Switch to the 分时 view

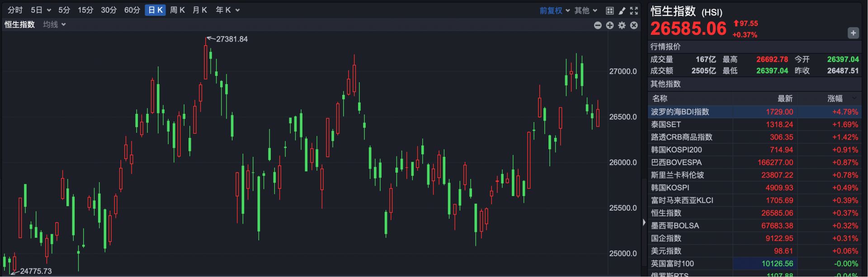pos(15,10)
